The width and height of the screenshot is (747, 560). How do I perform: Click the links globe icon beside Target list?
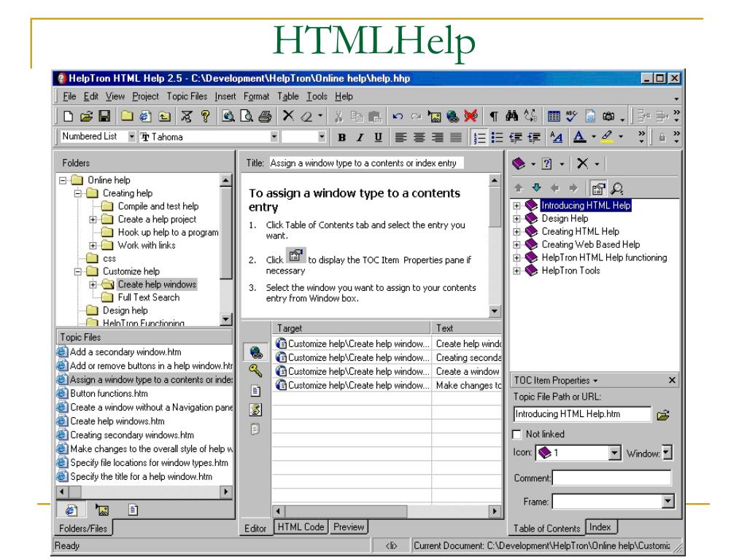pos(256,353)
